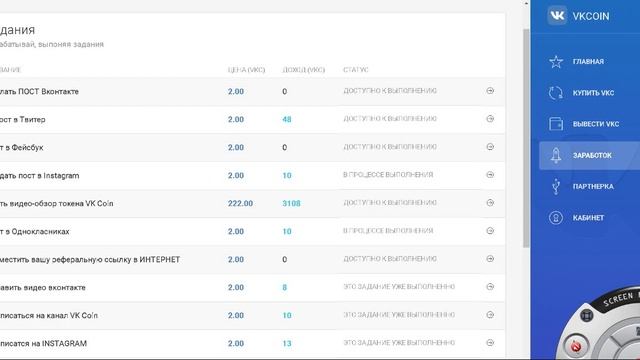Open the канал VK Coin subscribe task
The width and height of the screenshot is (640, 360).
pos(49,316)
